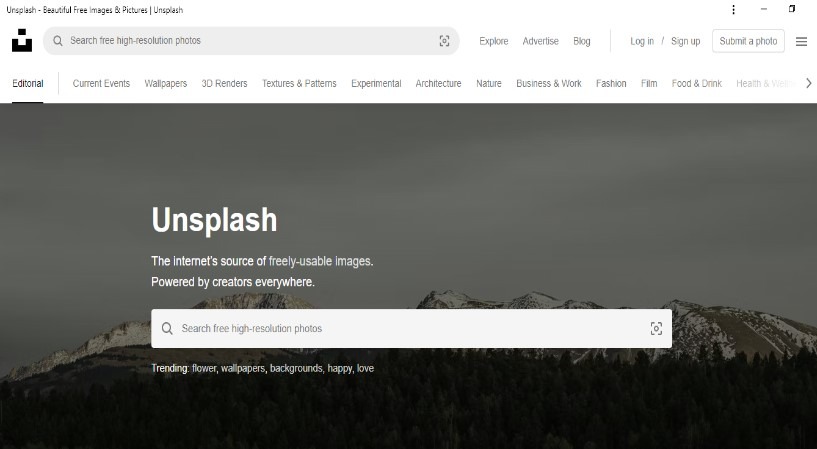The height and width of the screenshot is (449, 817).
Task: Open the hamburger menu icon
Action: pos(801,41)
